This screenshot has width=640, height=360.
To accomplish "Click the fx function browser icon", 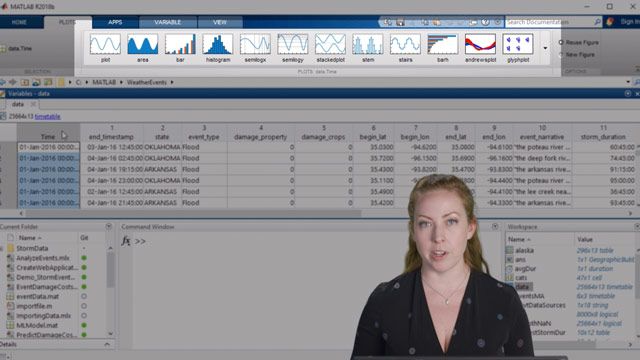I will point(126,241).
